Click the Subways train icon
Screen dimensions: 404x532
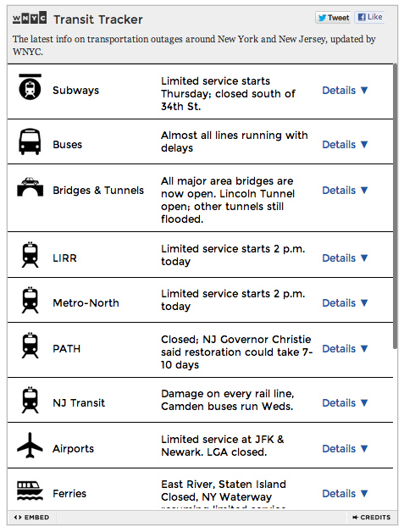(30, 87)
